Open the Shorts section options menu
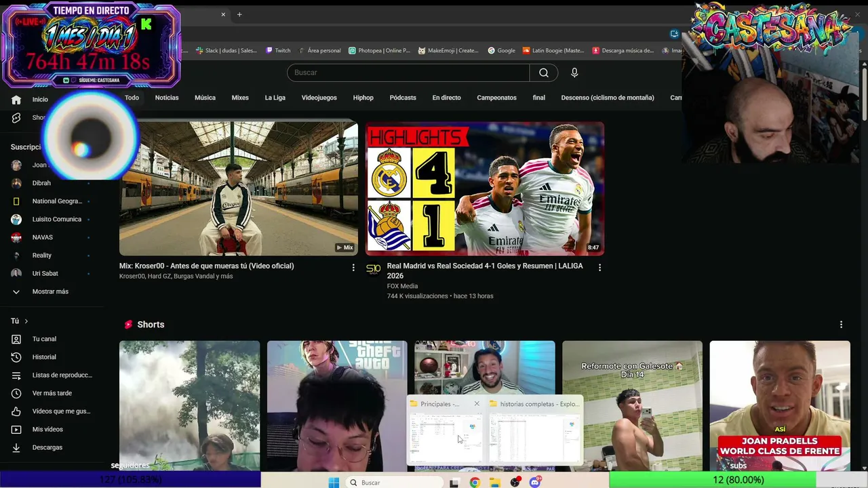The height and width of the screenshot is (488, 868). [841, 325]
